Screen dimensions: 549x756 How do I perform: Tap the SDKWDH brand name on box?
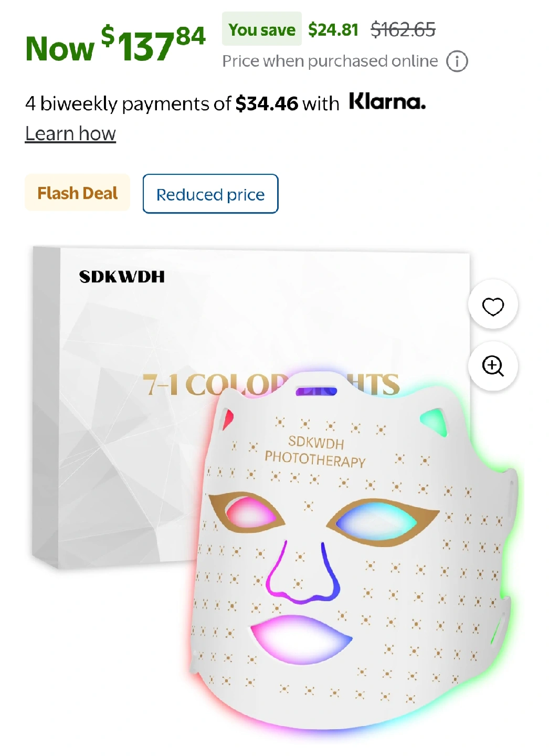122,277
